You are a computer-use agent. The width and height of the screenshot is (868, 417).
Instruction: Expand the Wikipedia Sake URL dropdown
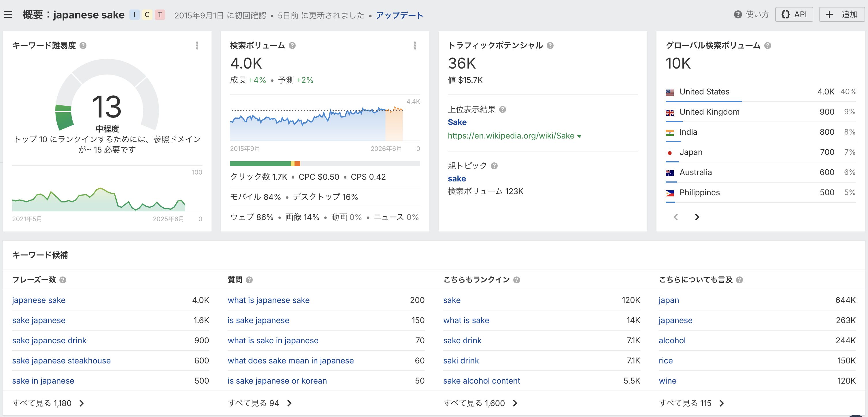click(x=579, y=137)
